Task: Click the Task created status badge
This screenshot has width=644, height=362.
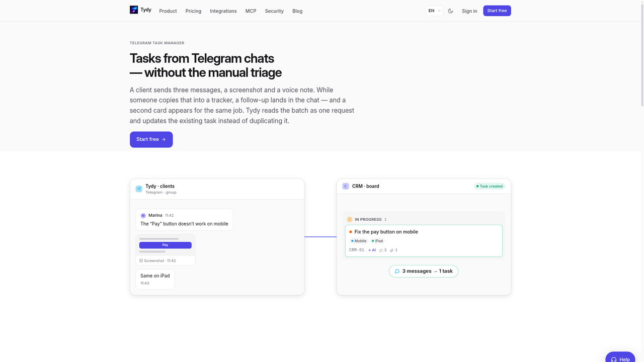Action: click(x=490, y=186)
